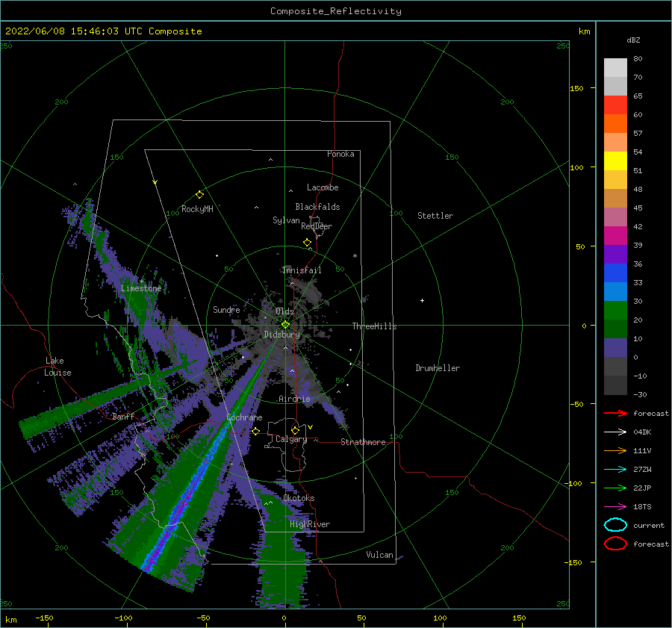Click the asterisk marker above Limestone
Viewport: 672px width, 628px height.
click(142, 282)
